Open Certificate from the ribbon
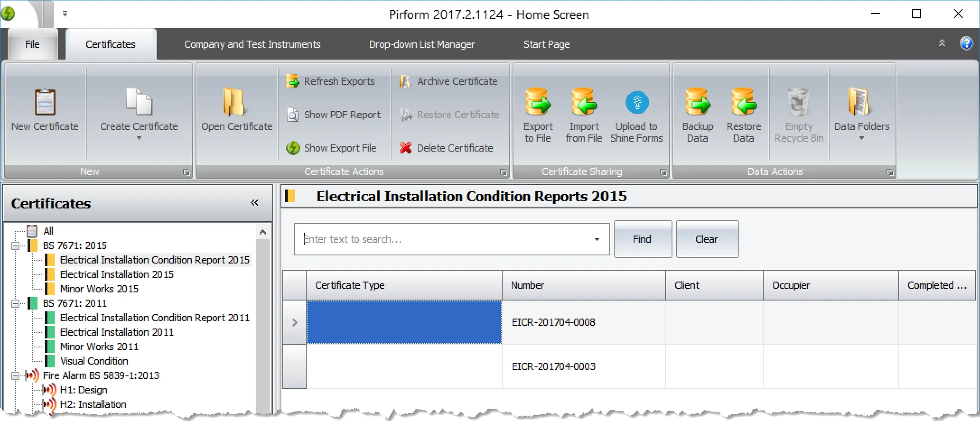980x421 pixels. 236,108
